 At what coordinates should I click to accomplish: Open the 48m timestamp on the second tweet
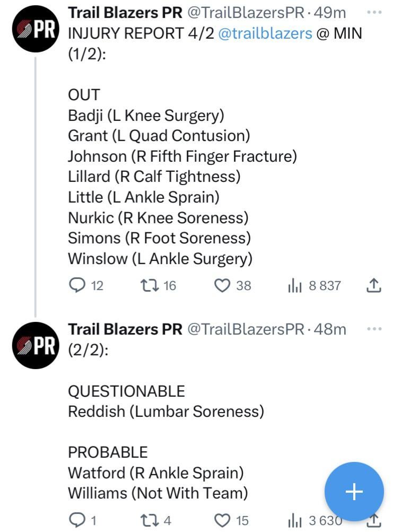pyautogui.click(x=330, y=329)
